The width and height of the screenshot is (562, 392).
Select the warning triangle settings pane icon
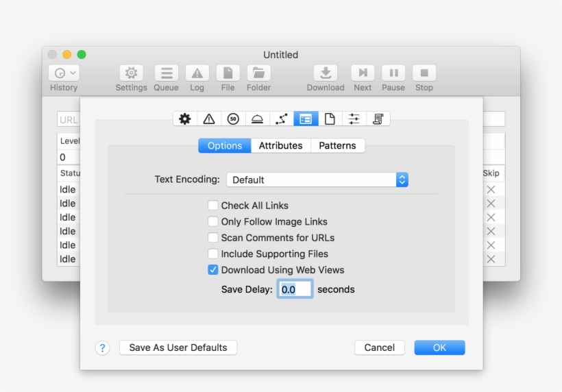pos(209,119)
